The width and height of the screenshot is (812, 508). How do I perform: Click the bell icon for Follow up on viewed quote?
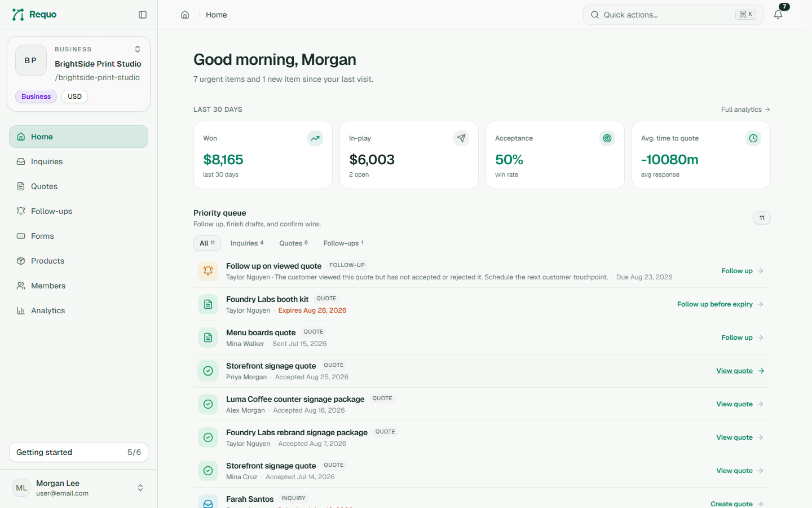point(208,271)
